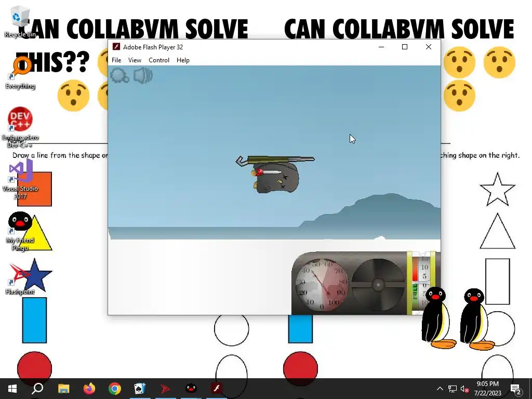Open the View menu in Flash Player
This screenshot has height=399, width=532.
point(135,60)
